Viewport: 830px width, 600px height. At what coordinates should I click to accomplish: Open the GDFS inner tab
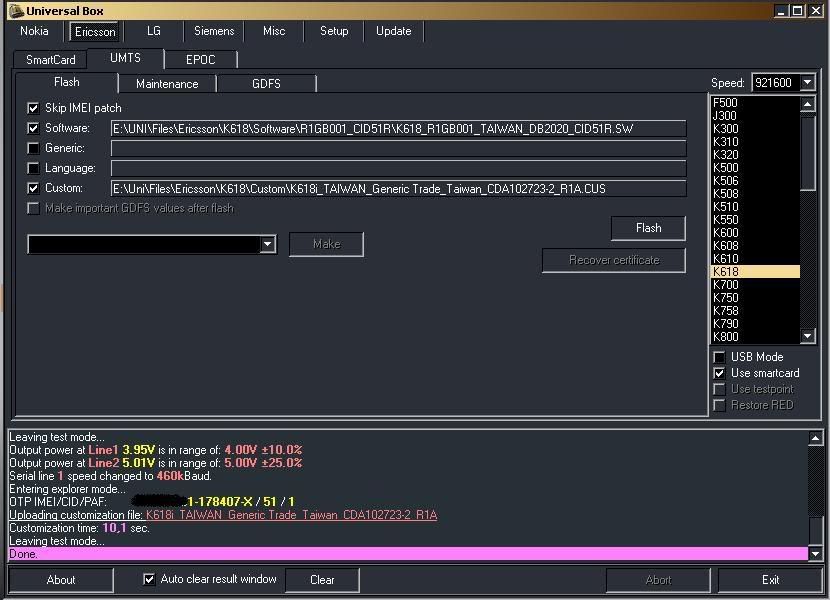(x=266, y=84)
